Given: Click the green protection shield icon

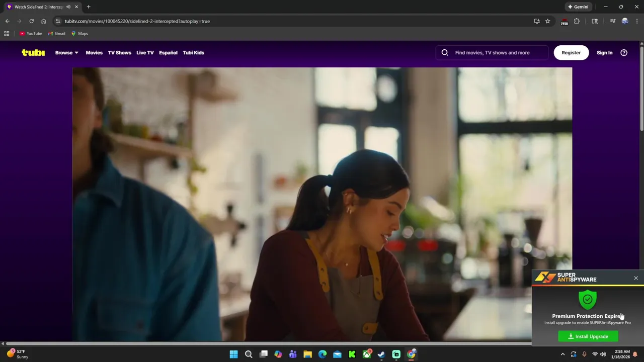Looking at the screenshot, I should 588,300.
